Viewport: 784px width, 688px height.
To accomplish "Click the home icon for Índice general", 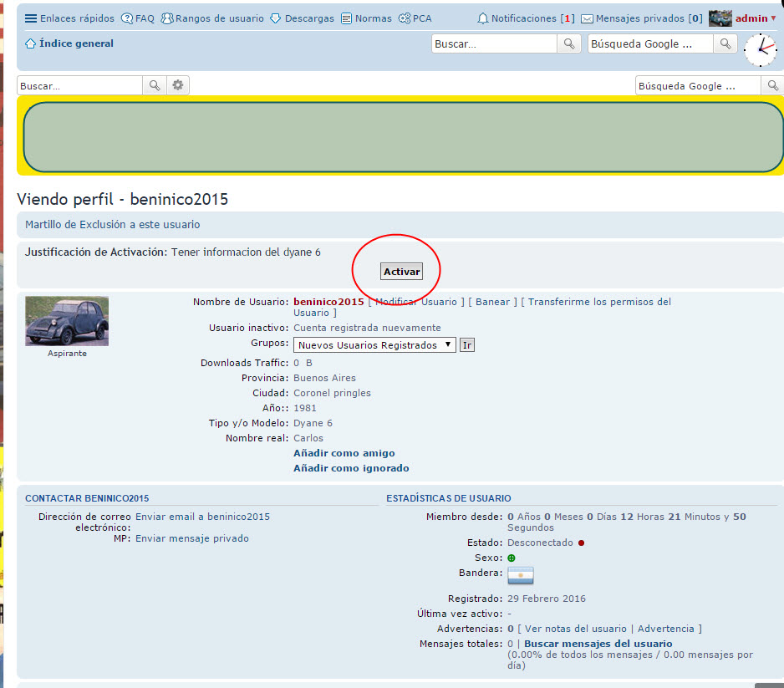I will pyautogui.click(x=31, y=43).
